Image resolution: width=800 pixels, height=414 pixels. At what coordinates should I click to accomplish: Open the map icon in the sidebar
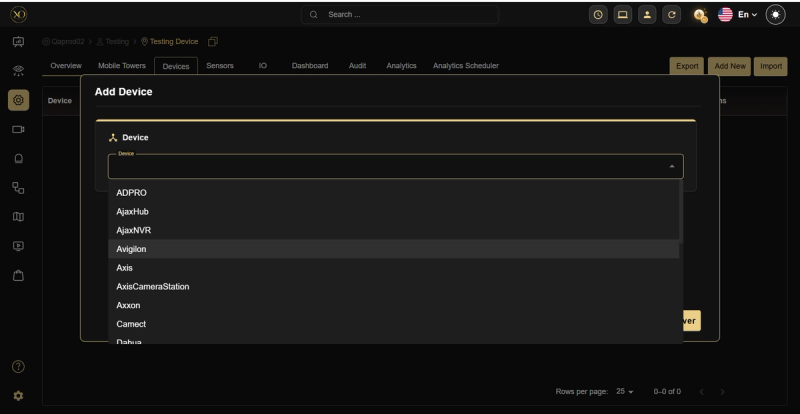pos(18,217)
